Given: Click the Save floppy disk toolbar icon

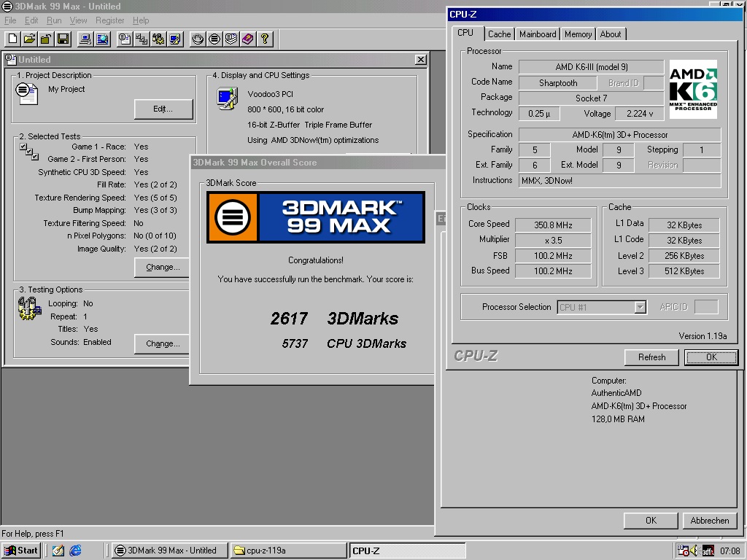Looking at the screenshot, I should pyautogui.click(x=63, y=39).
